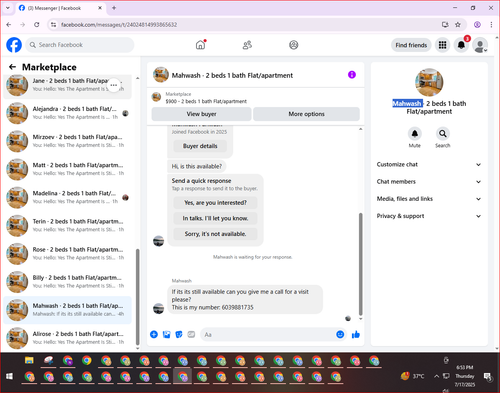Click the chat messages scrollbar
Screen dimensions: 500x393
point(360,264)
